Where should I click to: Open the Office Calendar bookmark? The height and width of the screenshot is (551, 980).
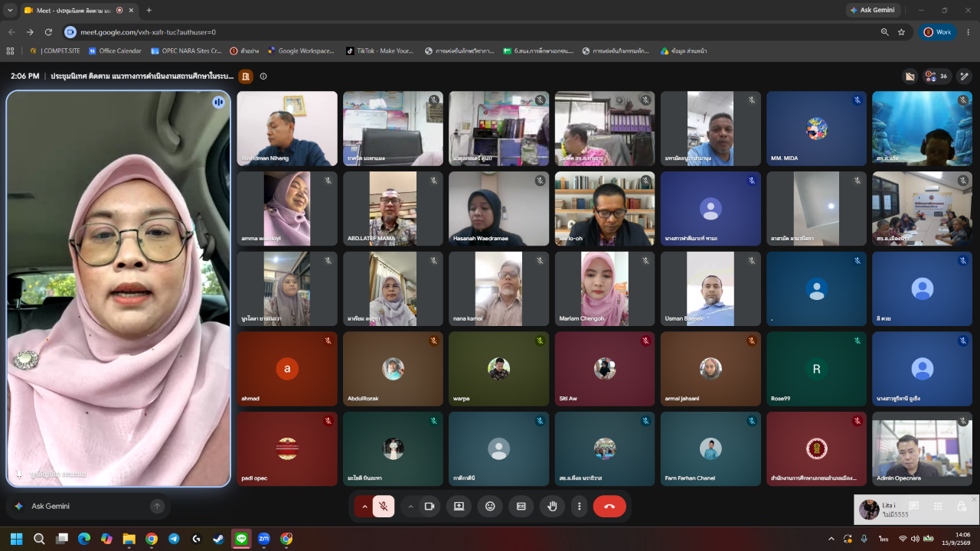point(115,51)
